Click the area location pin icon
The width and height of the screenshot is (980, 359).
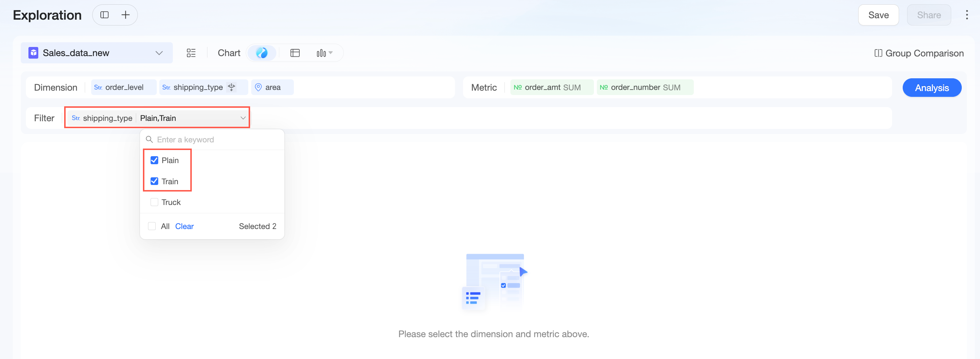(258, 87)
